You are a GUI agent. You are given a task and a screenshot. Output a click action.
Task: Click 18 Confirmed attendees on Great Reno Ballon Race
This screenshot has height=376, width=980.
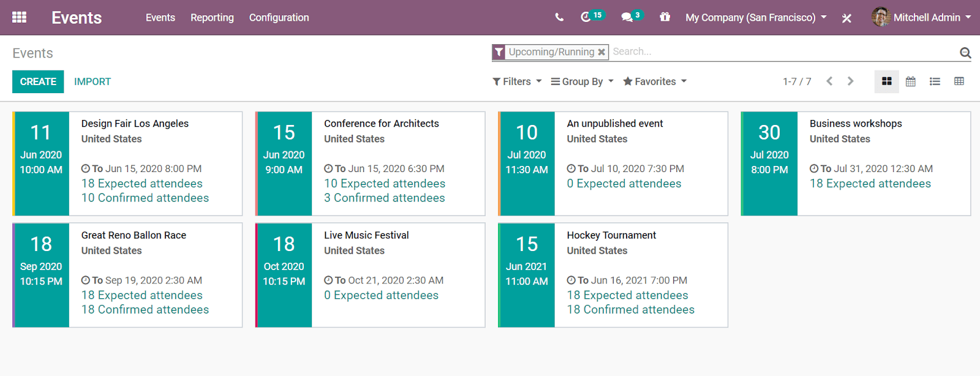pos(145,309)
